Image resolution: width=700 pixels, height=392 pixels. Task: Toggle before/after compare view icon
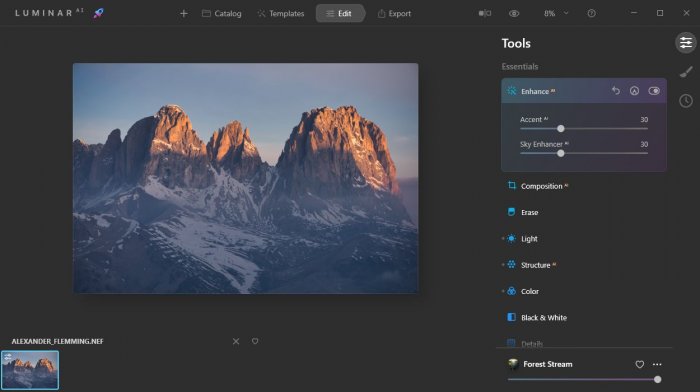(485, 13)
